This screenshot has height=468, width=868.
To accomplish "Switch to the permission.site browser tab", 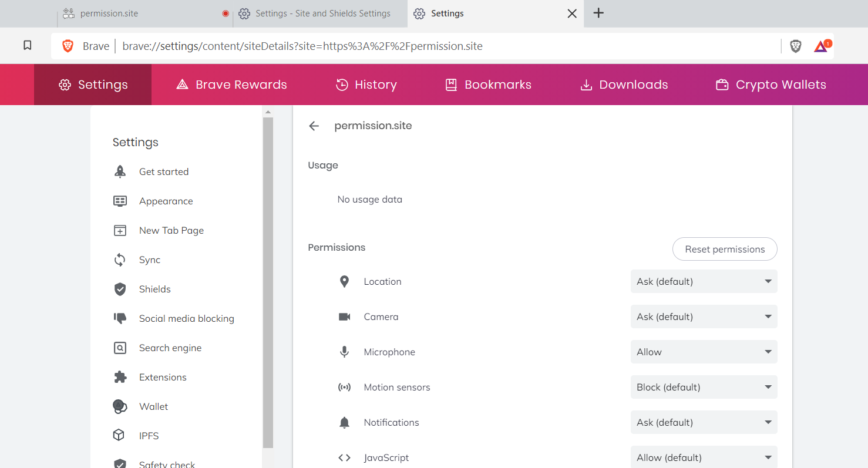I will point(145,14).
